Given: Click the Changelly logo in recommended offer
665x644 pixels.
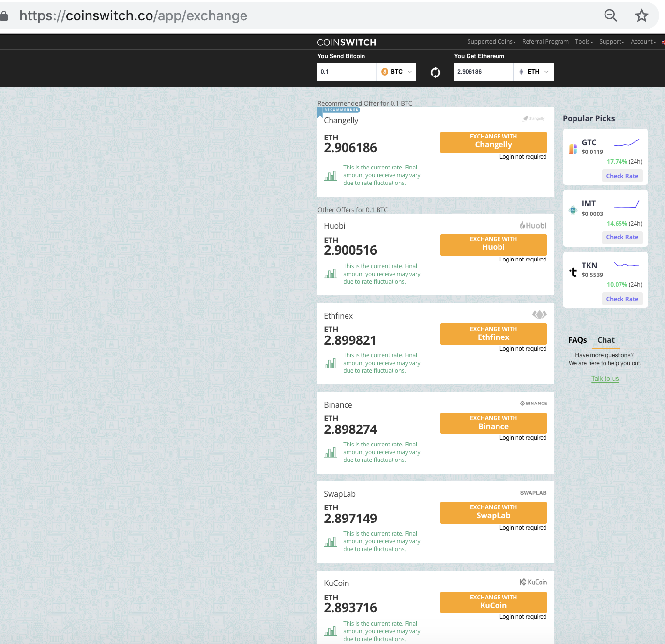Looking at the screenshot, I should 534,118.
